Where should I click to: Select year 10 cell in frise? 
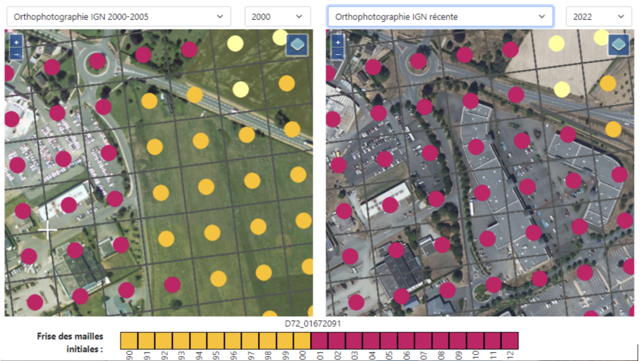[x=475, y=340]
